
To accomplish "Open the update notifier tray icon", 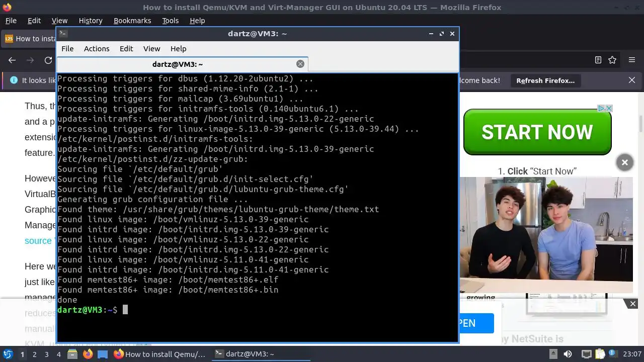I will pyautogui.click(x=613, y=354).
